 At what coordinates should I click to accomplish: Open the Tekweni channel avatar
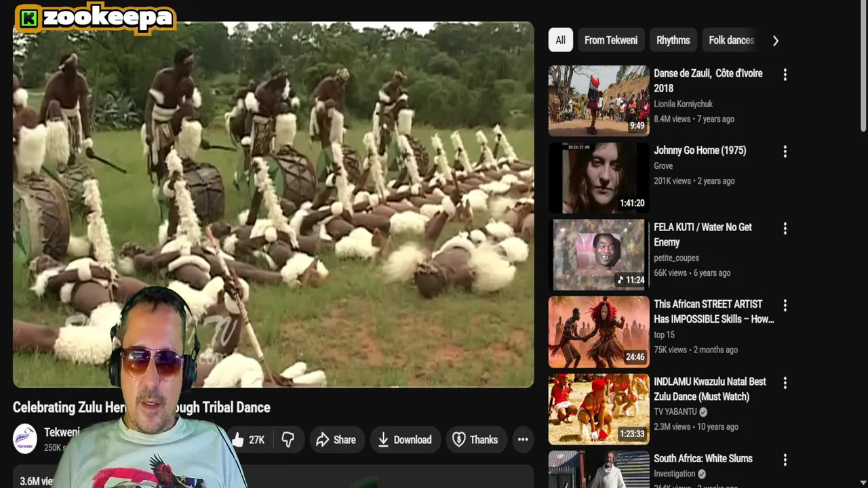coord(25,439)
